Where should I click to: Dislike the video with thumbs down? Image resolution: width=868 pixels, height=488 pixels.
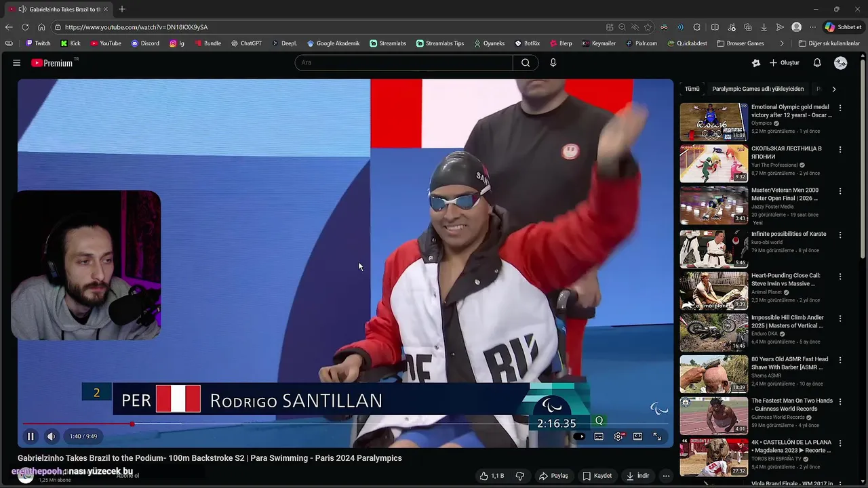click(x=520, y=476)
